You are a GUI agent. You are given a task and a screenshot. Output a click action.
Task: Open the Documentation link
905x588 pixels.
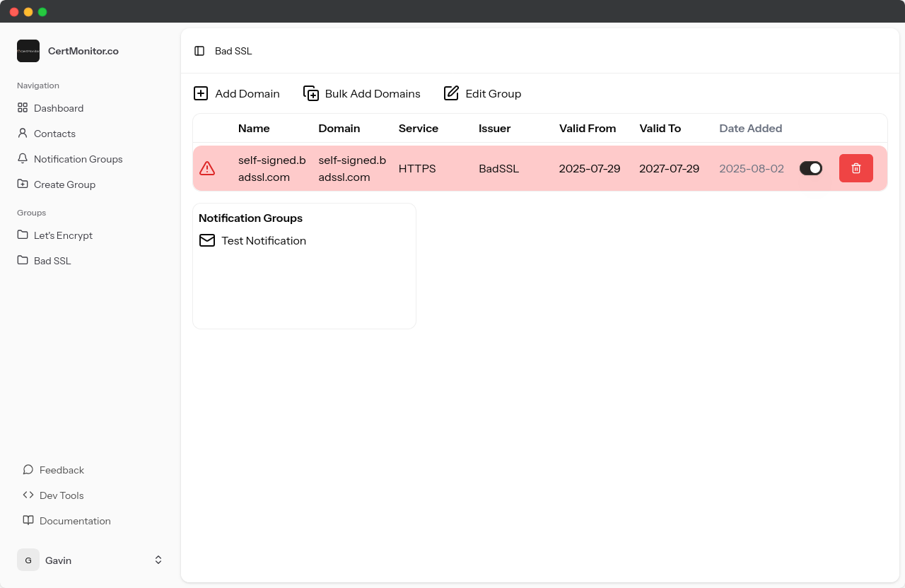[x=75, y=521]
